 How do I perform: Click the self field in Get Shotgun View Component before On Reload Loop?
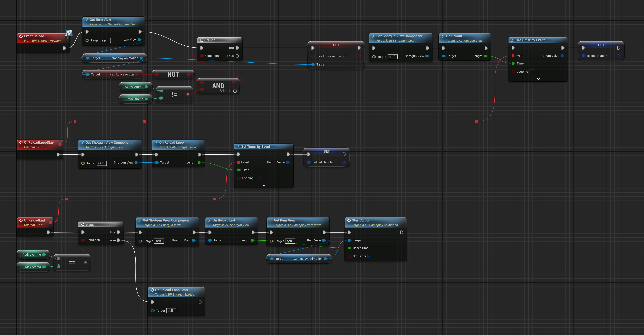pos(102,163)
